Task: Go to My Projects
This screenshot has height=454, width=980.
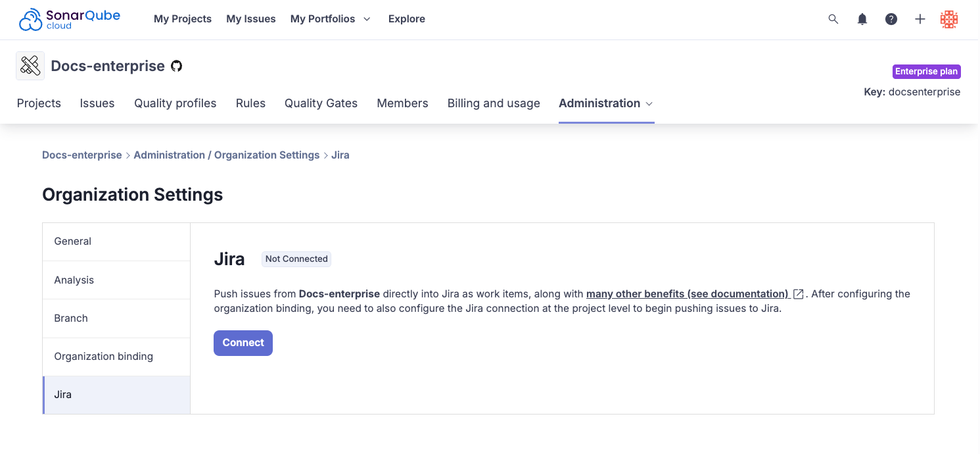Action: [183, 19]
